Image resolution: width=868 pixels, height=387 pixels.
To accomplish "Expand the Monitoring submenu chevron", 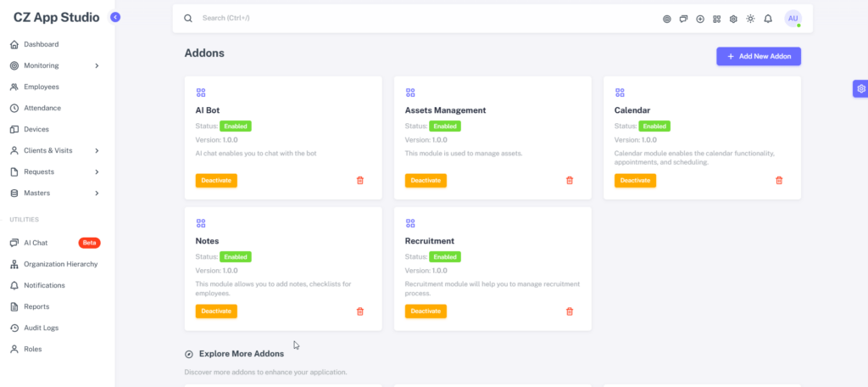I will (97, 66).
